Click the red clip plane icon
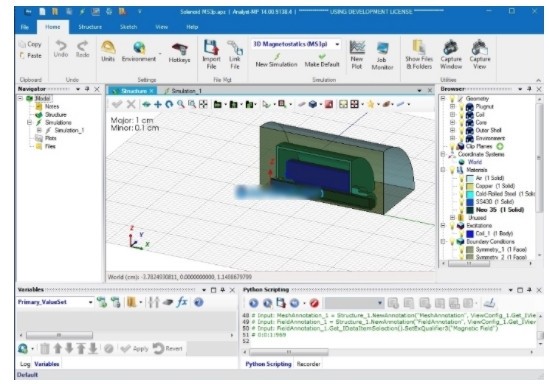This screenshot has width=549, height=384. click(328, 104)
